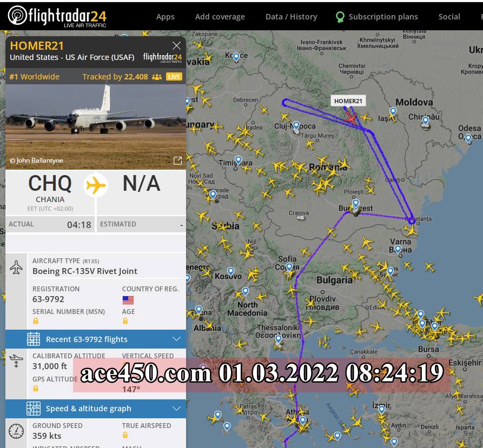Click the Subscription plans green badge icon
Image resolution: width=483 pixels, height=448 pixels.
point(340,17)
